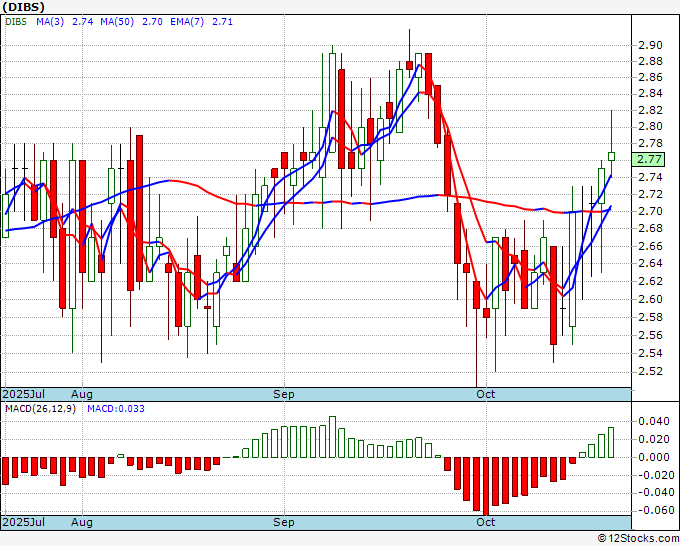Click the MA(50) legend label
Viewport: 680px width, 546px height.
(117, 22)
